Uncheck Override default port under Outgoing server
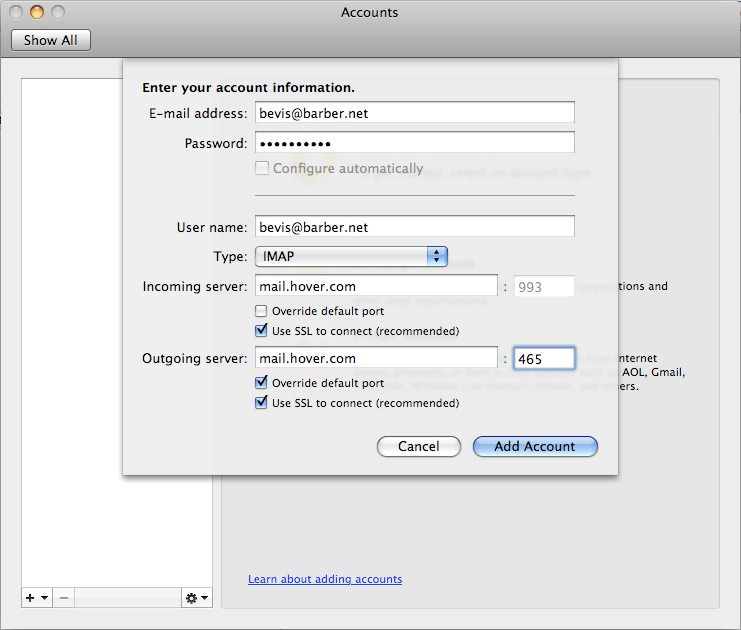 click(261, 382)
